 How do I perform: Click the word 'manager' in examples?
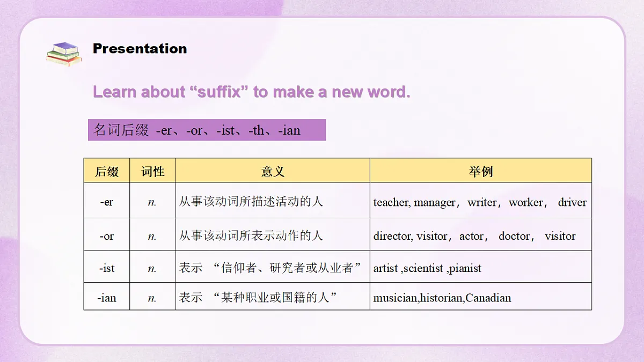(x=435, y=202)
